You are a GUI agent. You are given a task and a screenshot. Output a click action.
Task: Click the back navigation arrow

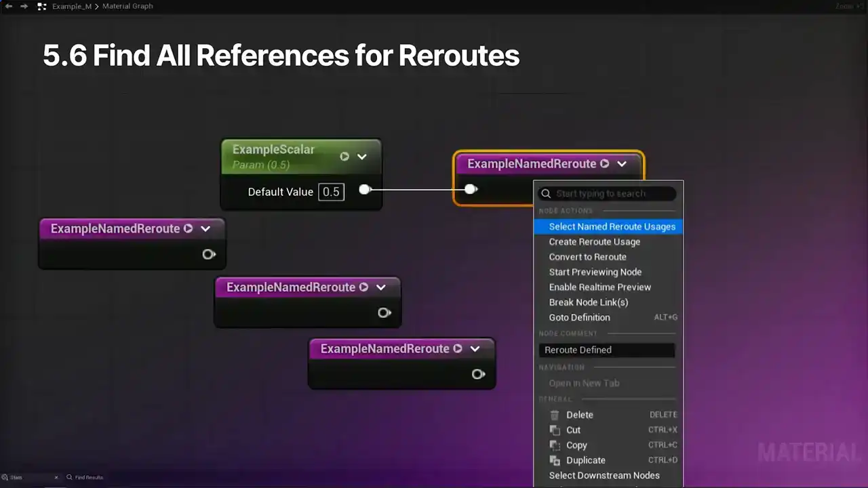[9, 6]
